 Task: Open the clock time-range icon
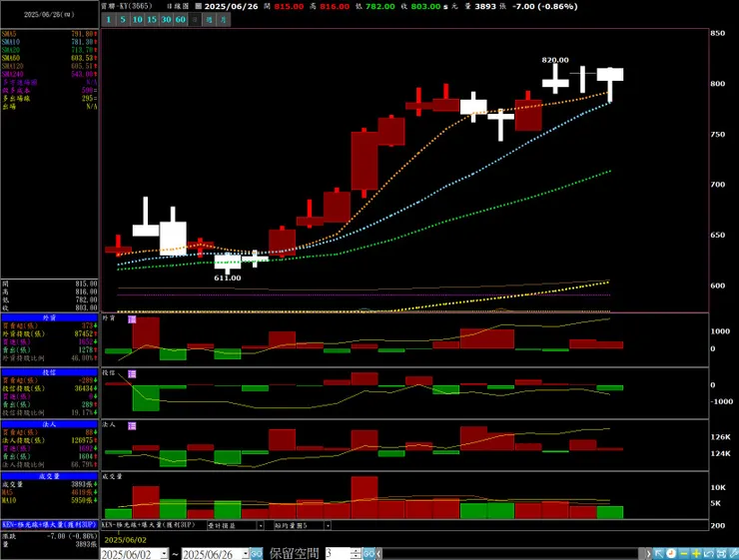pyautogui.click(x=671, y=554)
